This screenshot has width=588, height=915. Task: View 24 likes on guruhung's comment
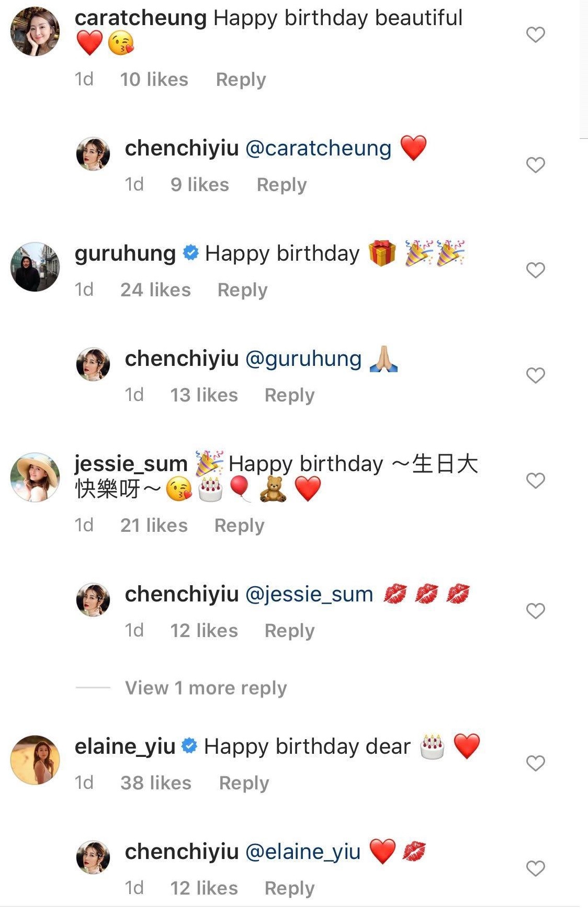pyautogui.click(x=155, y=290)
